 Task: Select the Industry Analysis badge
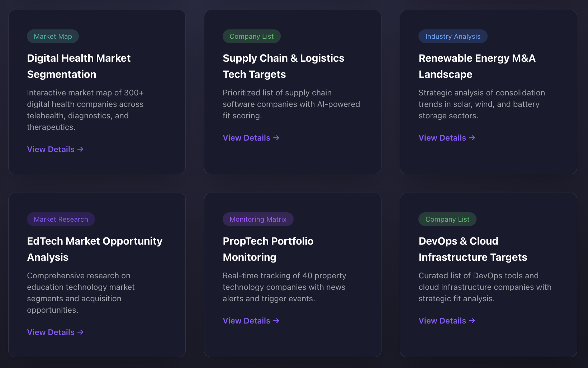tap(453, 36)
